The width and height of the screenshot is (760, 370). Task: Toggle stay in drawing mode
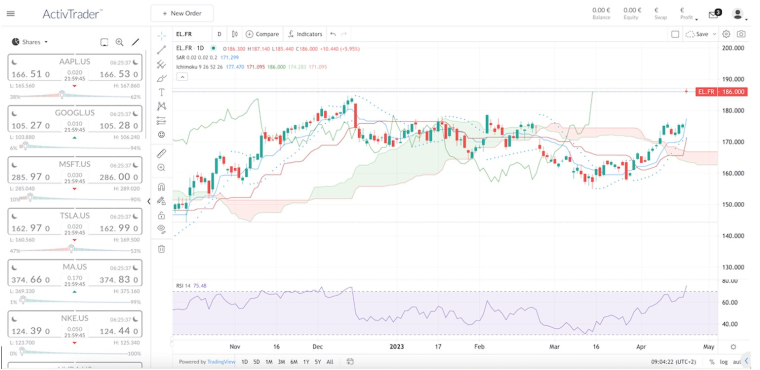coord(162,201)
